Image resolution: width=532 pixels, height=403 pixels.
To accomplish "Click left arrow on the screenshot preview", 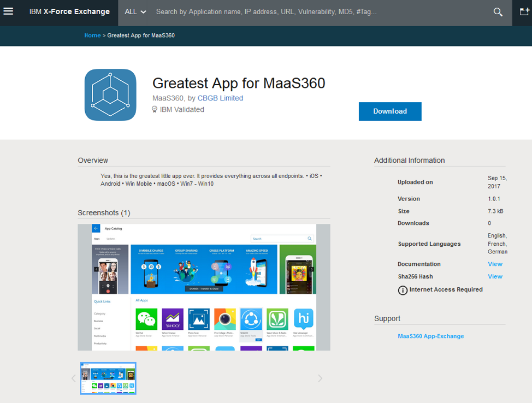I will point(97,269).
